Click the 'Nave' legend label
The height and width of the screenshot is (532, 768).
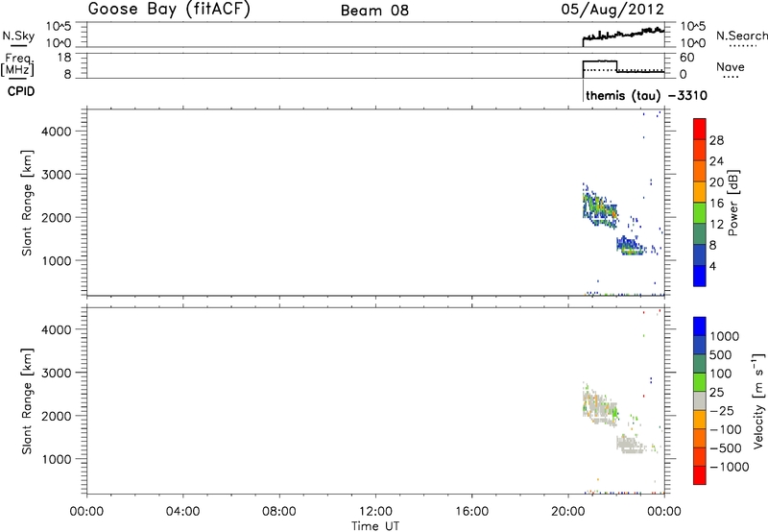[731, 67]
